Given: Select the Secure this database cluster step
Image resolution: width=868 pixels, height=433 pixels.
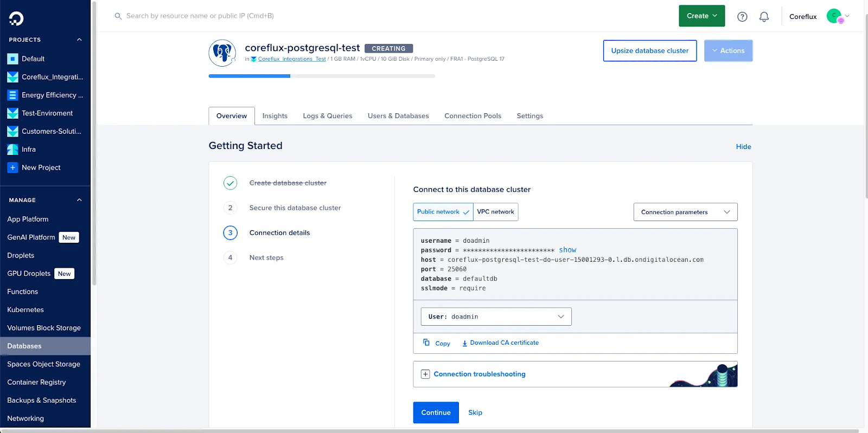Looking at the screenshot, I should point(295,208).
